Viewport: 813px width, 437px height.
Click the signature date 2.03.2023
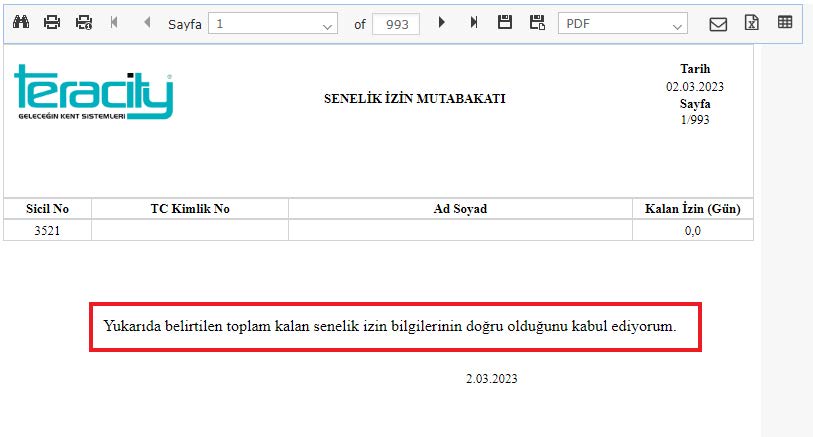click(x=492, y=379)
